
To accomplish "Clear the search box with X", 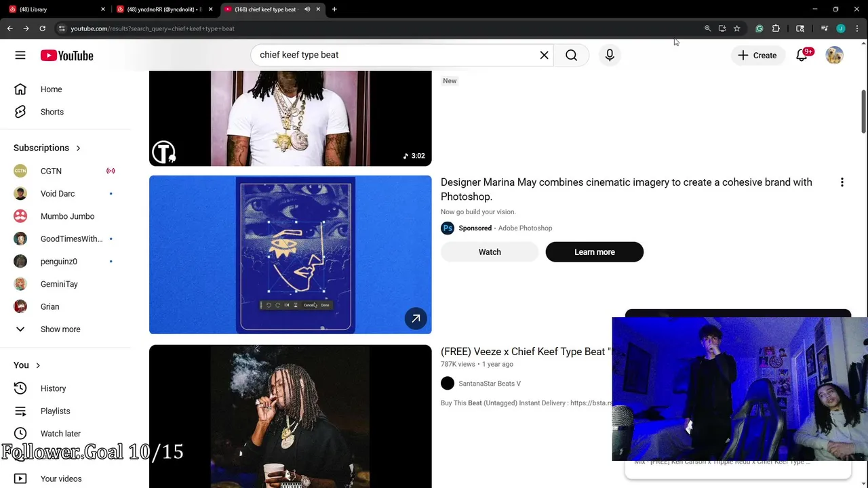I will pos(544,55).
